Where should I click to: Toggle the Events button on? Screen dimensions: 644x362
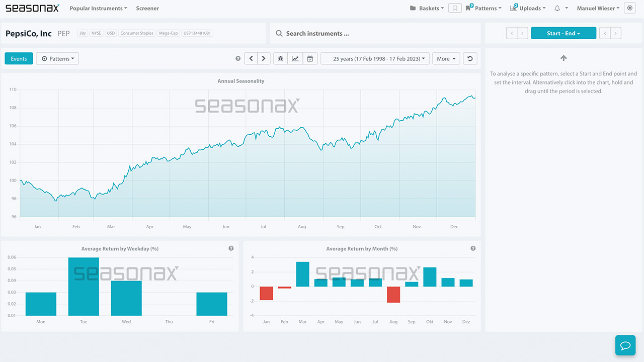(19, 58)
